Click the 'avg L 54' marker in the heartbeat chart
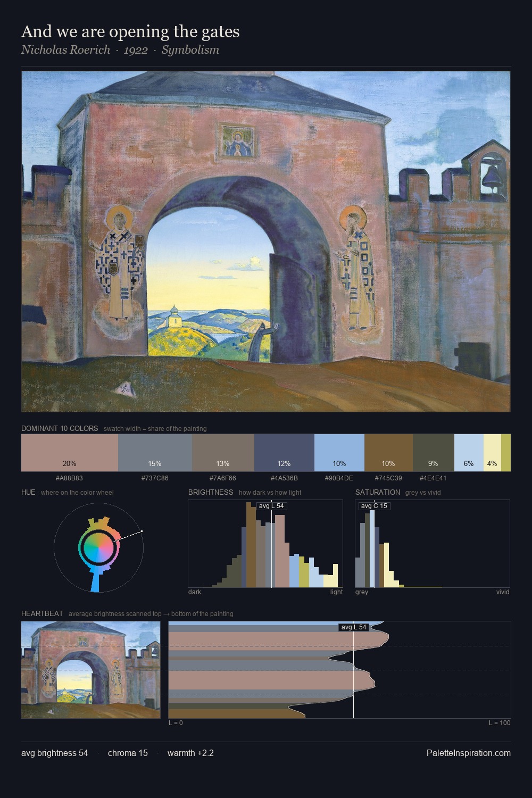Screen dimensions: 532x798 [x=354, y=627]
